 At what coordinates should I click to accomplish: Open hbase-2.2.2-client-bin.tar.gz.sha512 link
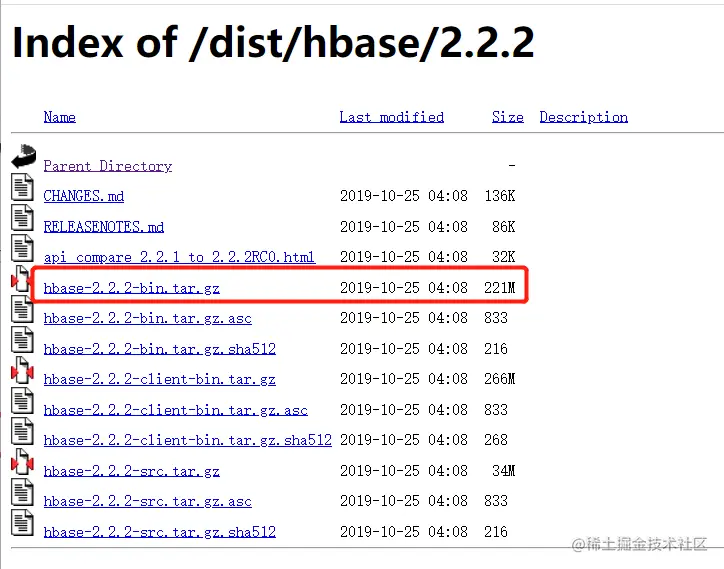[187, 440]
